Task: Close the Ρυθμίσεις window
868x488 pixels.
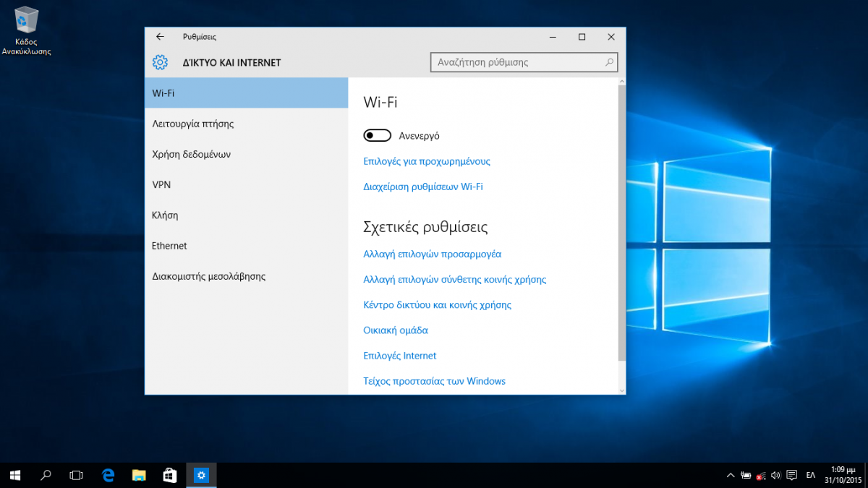Action: tap(611, 37)
